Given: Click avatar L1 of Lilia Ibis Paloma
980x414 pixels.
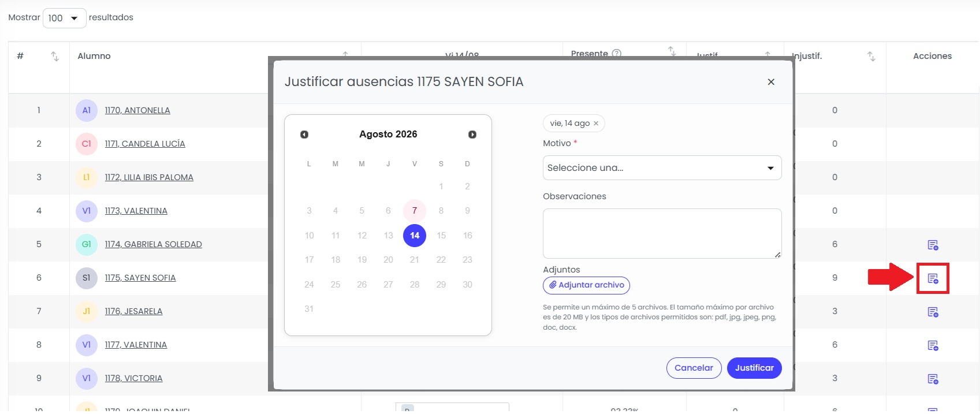Looking at the screenshot, I should coord(87,177).
